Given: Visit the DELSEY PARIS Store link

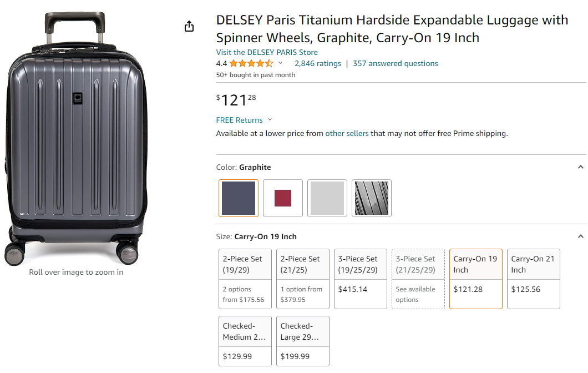Looking at the screenshot, I should tap(267, 52).
